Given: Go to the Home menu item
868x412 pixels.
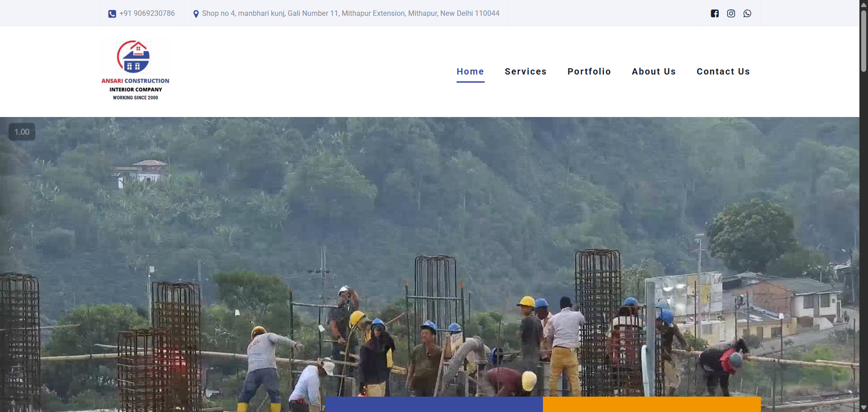Looking at the screenshot, I should click(x=470, y=71).
